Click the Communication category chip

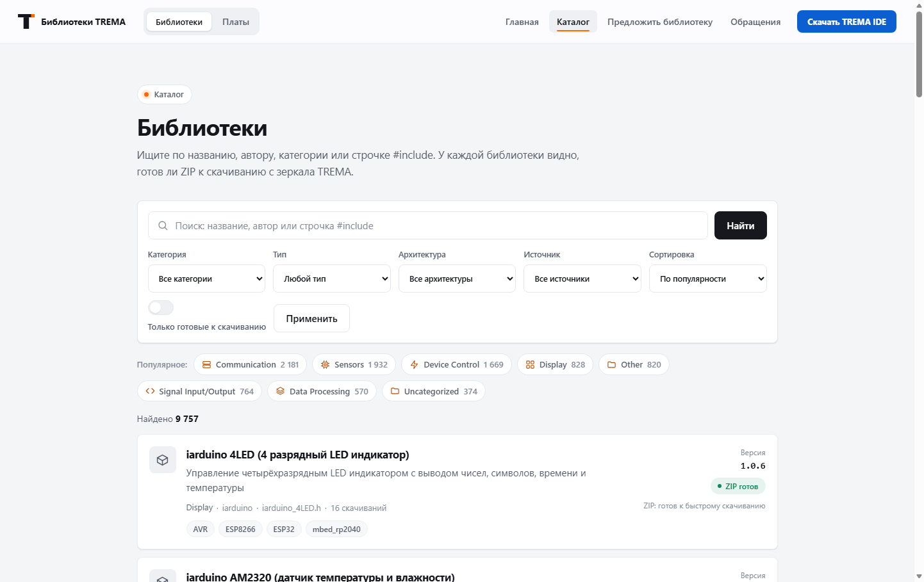(250, 364)
